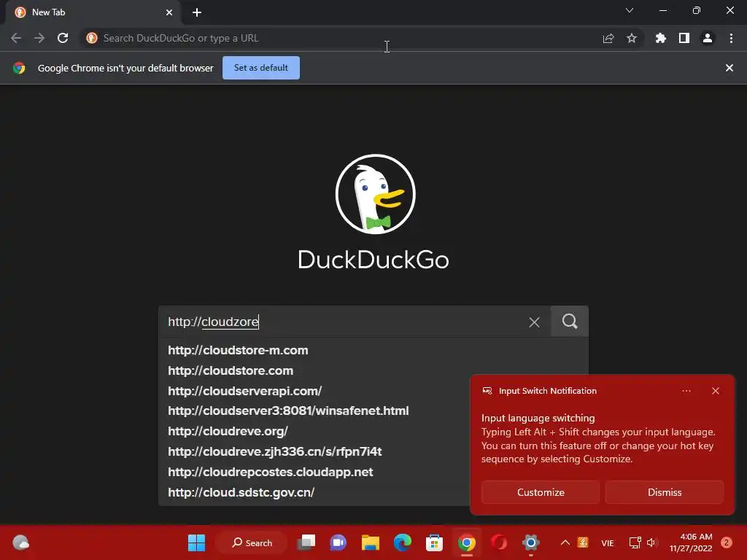The image size is (747, 560).
Task: Open notification options three-dot menu
Action: (686, 391)
